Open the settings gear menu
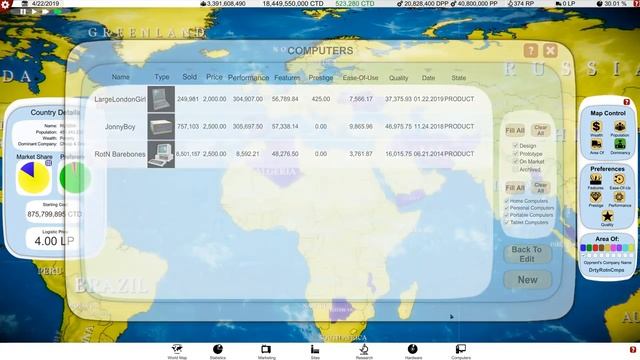640x360 pixels. (5, 6)
